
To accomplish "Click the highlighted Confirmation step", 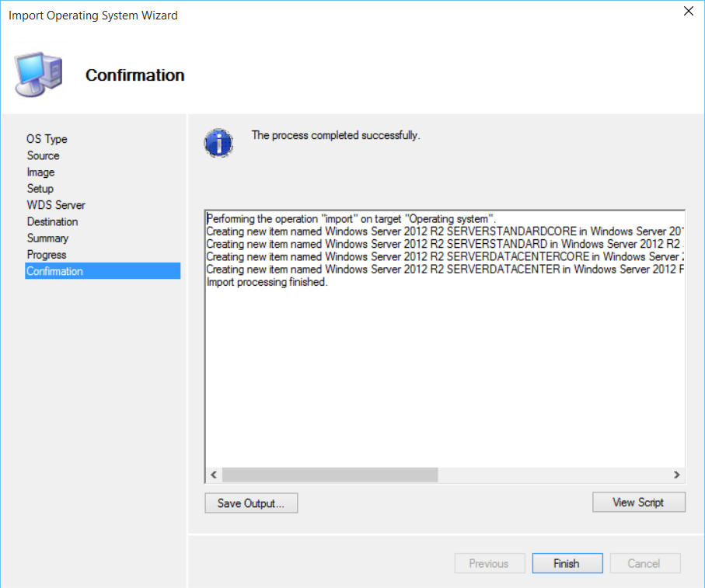I will [54, 271].
